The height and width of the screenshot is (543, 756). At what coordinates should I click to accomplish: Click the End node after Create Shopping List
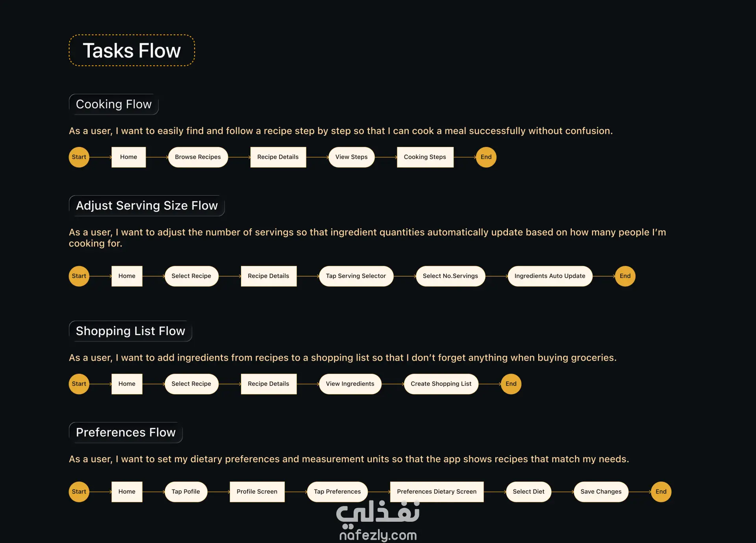[511, 384]
